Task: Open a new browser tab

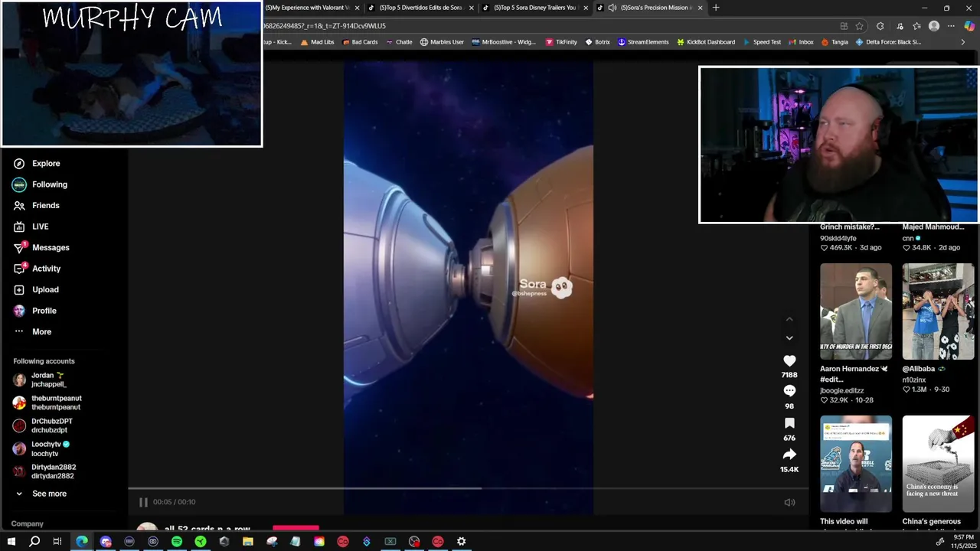Action: coord(716,8)
